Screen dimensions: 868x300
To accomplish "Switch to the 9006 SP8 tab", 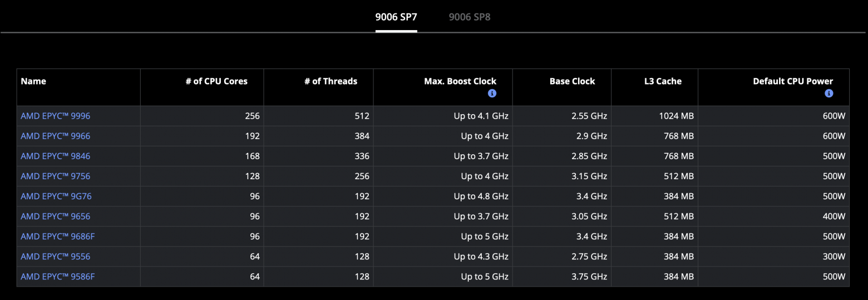I will [470, 17].
